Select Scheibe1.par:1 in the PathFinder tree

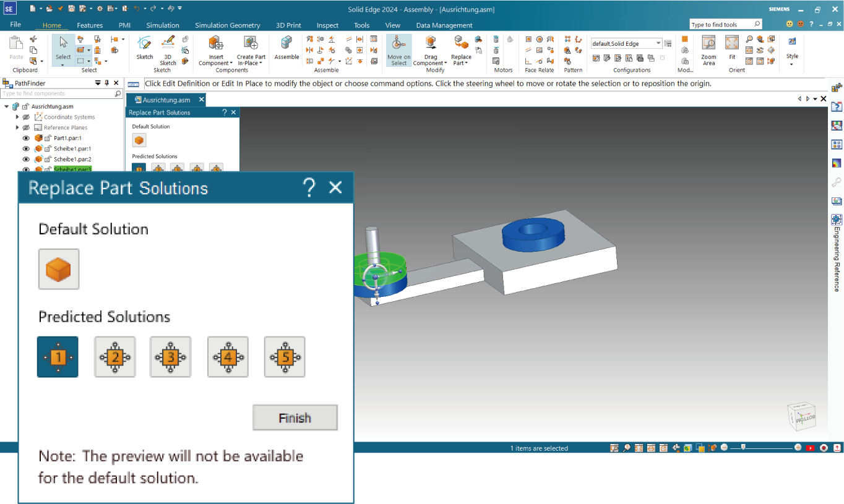[72, 148]
